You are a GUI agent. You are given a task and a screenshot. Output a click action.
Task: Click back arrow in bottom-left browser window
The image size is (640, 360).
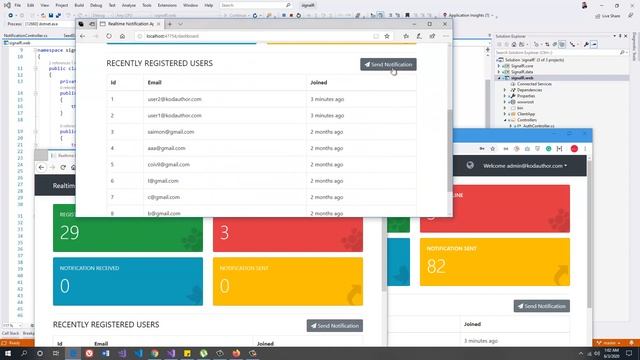coord(41,167)
